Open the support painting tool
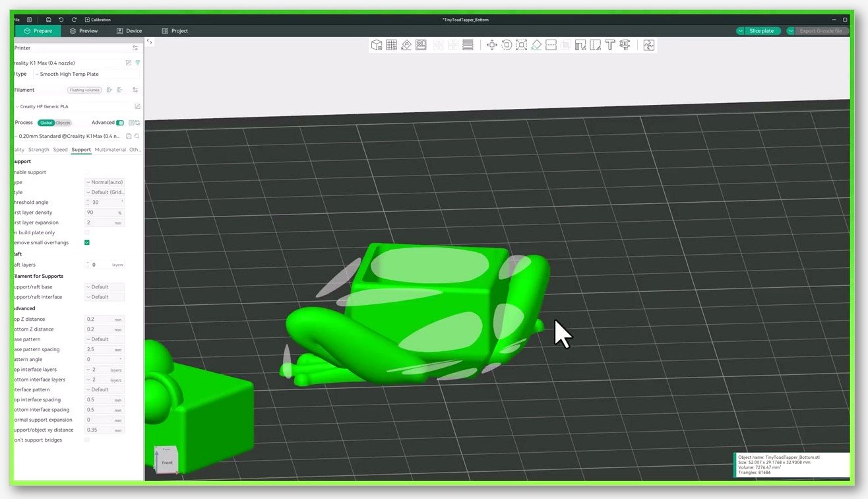This screenshot has height=499, width=868. 580,45
